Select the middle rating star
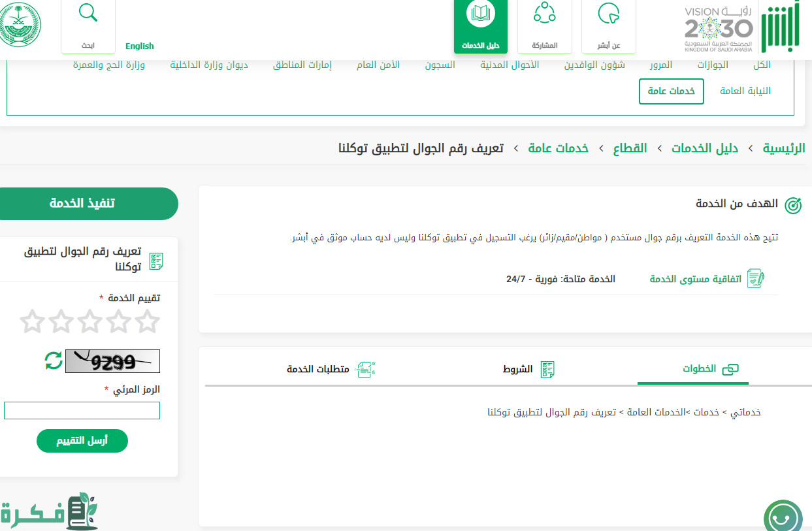 pos(90,321)
